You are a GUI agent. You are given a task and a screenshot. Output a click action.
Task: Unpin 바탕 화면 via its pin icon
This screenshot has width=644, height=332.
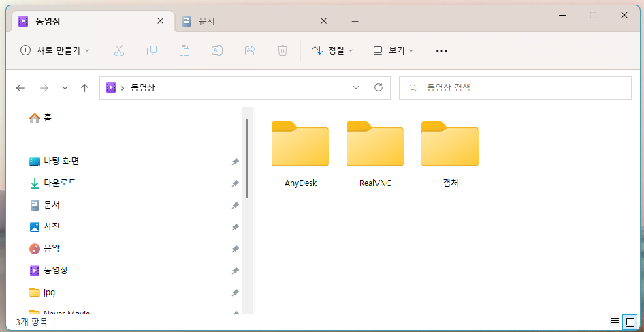click(235, 162)
